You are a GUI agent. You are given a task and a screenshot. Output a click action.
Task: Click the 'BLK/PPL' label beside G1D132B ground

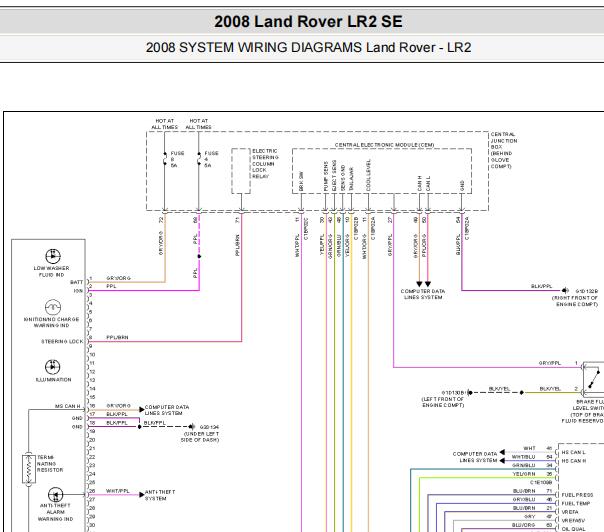point(542,286)
